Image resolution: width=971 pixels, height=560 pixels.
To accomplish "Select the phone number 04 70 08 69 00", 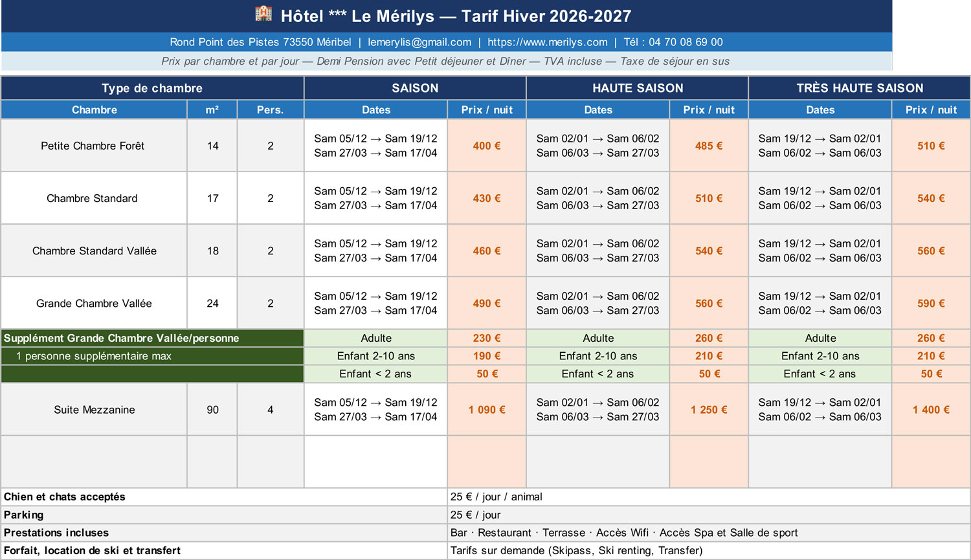I will pos(686,42).
